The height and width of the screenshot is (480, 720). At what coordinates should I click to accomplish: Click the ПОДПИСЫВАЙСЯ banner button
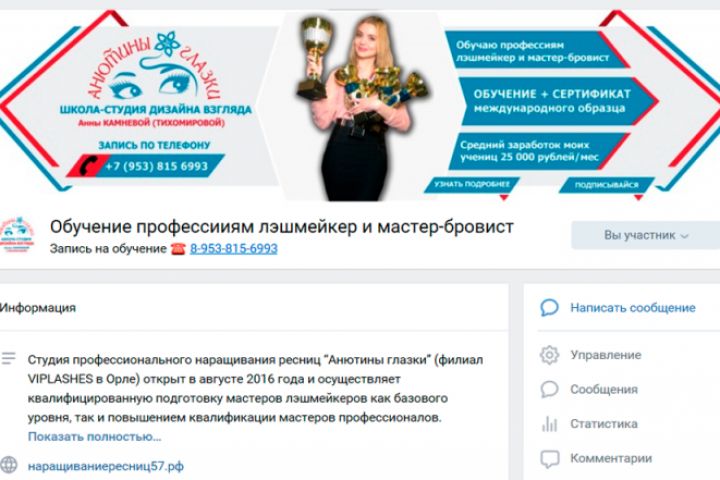607,185
